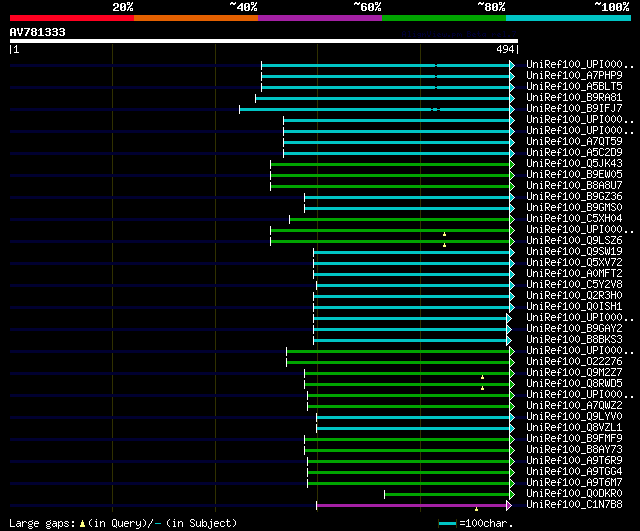Select the UniRef100_Q8VZL1 label
Viewport: 640px width, 531px height.
pyautogui.click(x=574, y=428)
